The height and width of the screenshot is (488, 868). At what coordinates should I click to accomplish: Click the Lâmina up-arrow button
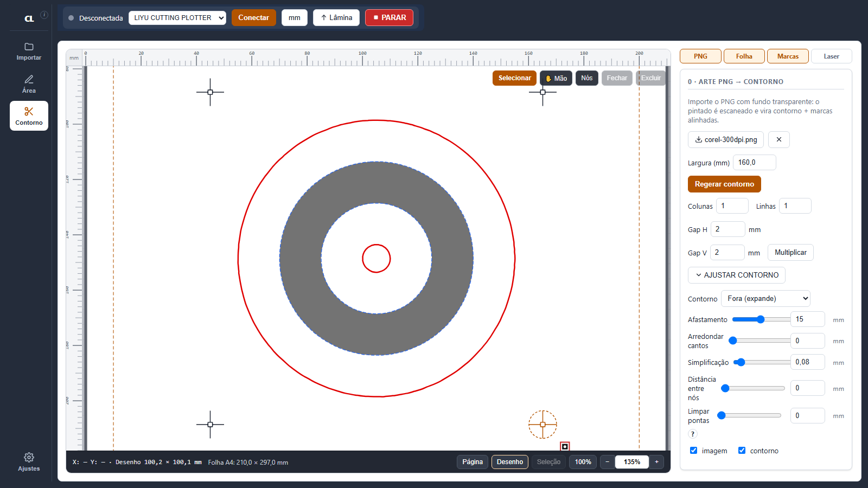coord(336,17)
